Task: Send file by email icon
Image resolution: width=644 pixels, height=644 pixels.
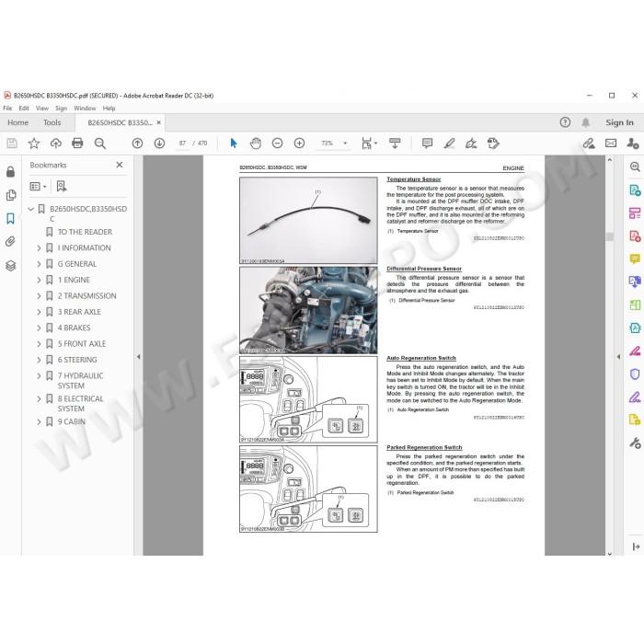Action: tap(611, 143)
